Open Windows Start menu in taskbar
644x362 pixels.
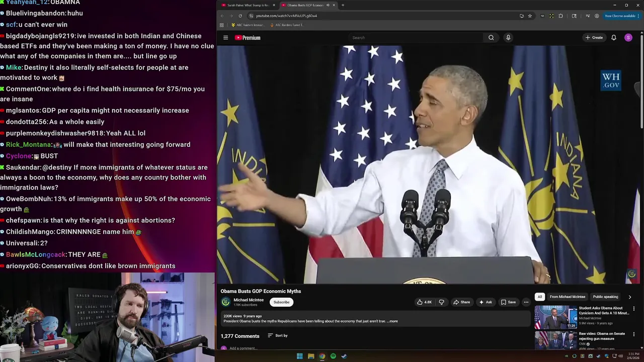pos(300,356)
